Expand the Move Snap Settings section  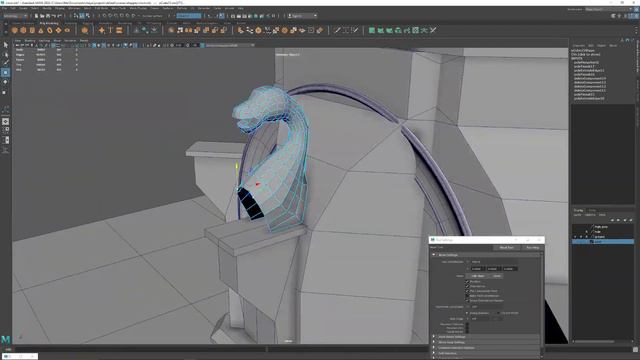point(433,342)
